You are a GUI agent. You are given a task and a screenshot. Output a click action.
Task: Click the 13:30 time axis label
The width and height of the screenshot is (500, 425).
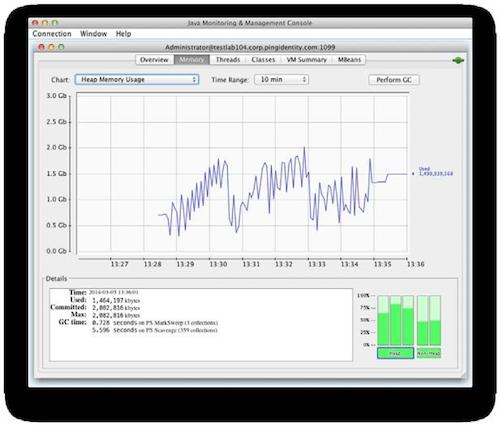point(218,264)
